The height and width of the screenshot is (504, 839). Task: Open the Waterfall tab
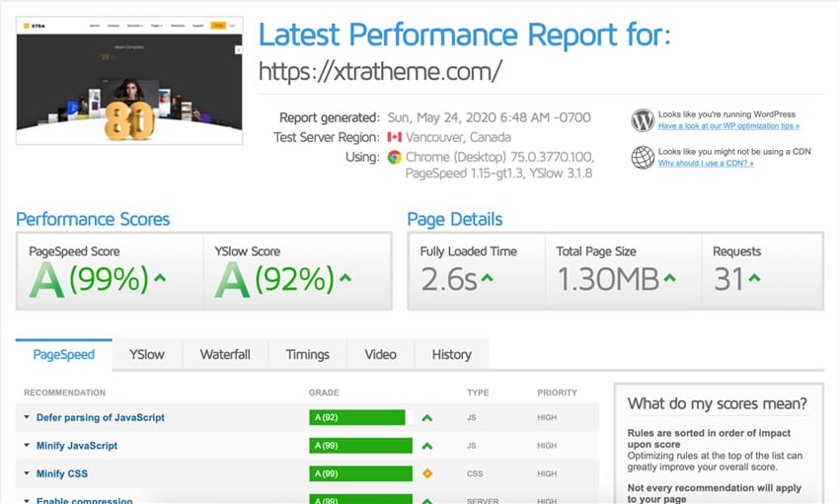225,355
